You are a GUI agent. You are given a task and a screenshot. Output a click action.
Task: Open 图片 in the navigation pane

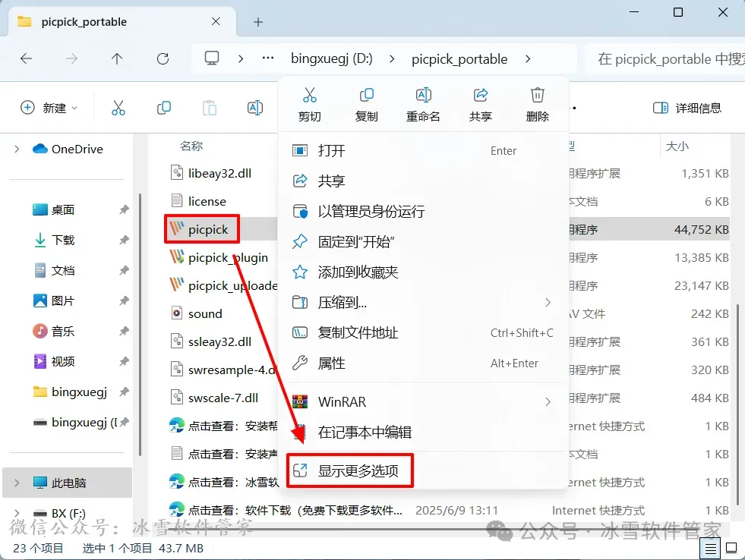(53, 301)
